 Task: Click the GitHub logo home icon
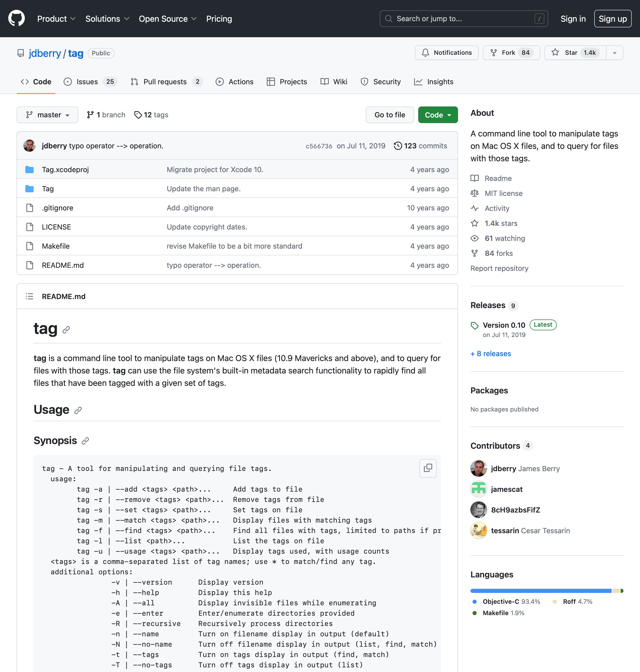point(16,18)
